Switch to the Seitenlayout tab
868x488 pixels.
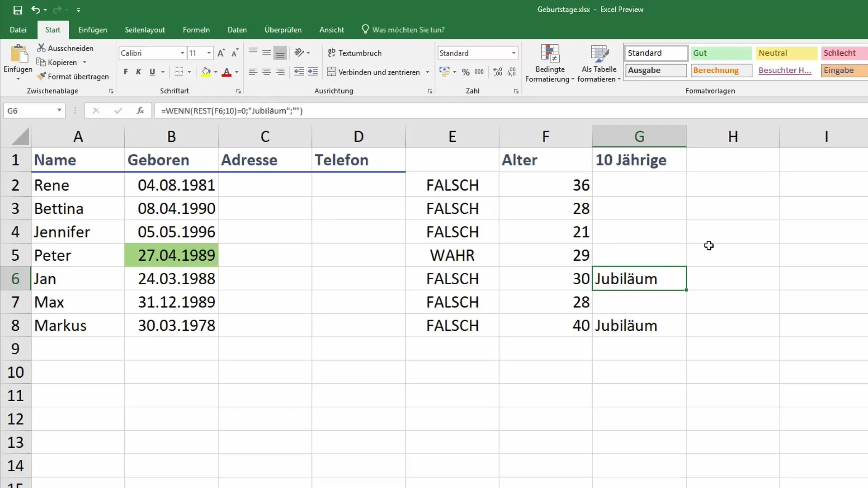tap(145, 30)
